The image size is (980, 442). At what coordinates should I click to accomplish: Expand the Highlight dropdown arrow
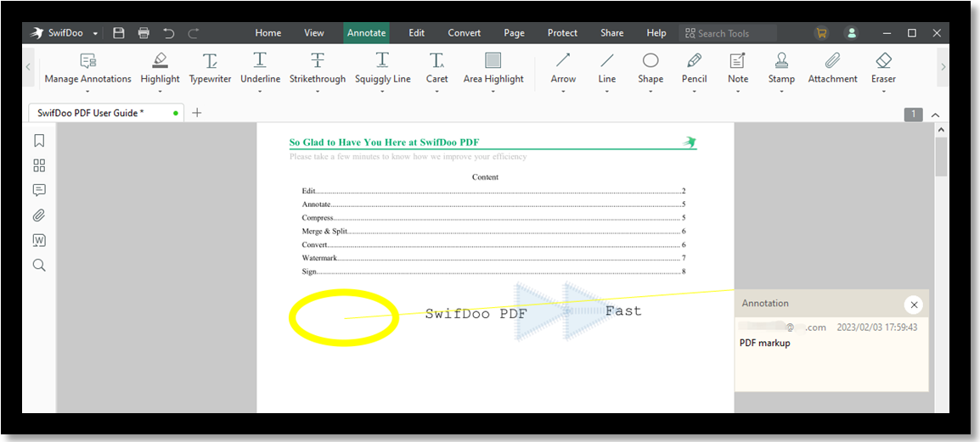click(160, 91)
